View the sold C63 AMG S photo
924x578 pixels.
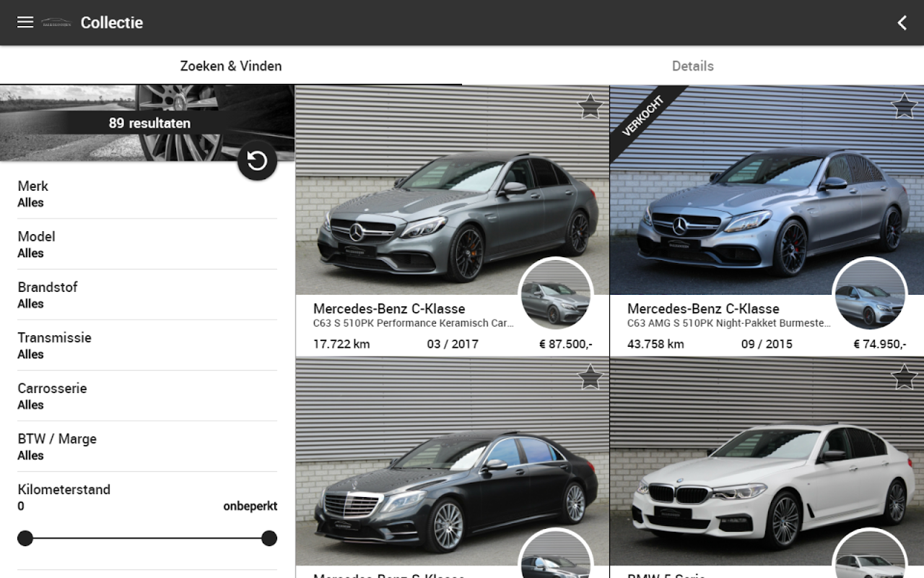coord(767,190)
